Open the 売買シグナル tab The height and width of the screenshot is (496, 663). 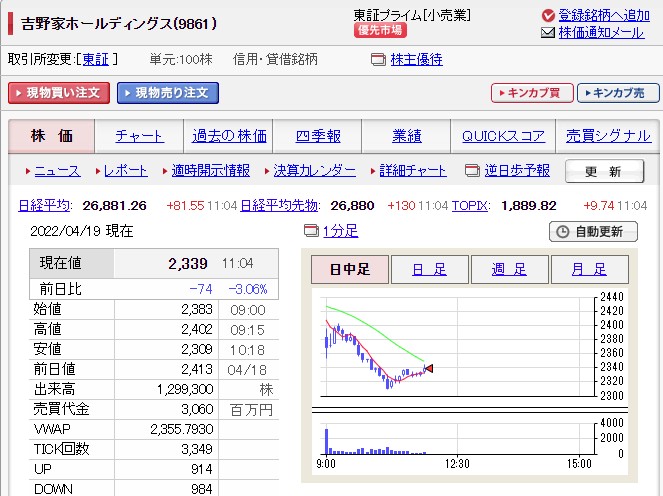608,136
